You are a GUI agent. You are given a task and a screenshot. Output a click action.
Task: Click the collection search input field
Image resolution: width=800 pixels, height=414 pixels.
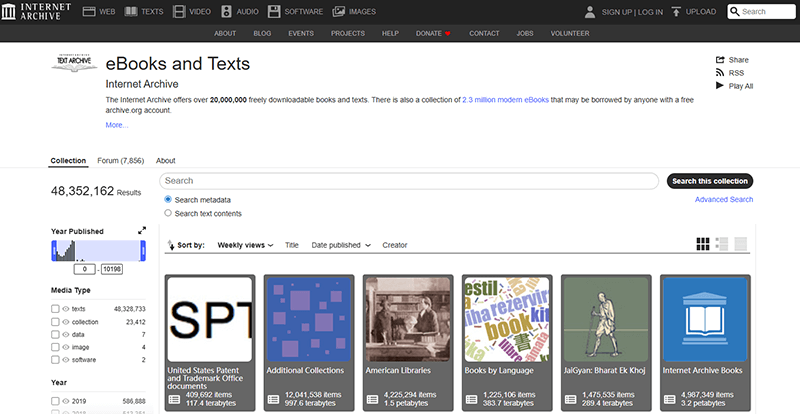coord(409,181)
